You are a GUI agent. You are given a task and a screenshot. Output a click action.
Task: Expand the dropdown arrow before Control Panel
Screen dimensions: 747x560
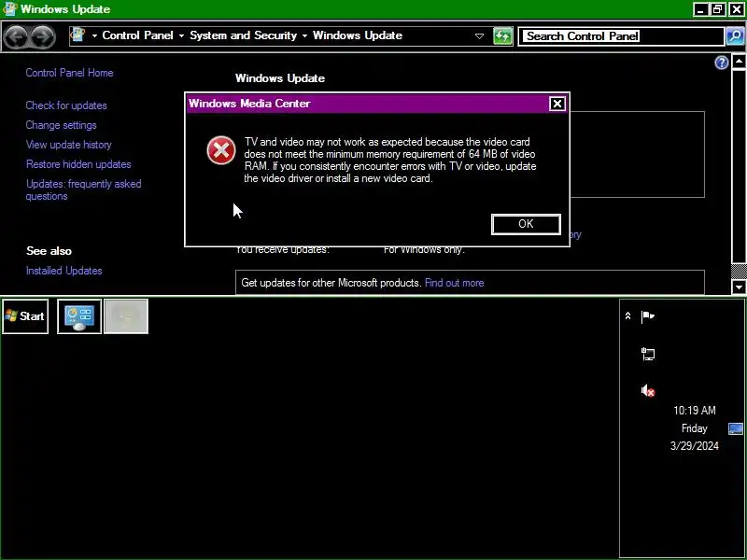coord(94,35)
